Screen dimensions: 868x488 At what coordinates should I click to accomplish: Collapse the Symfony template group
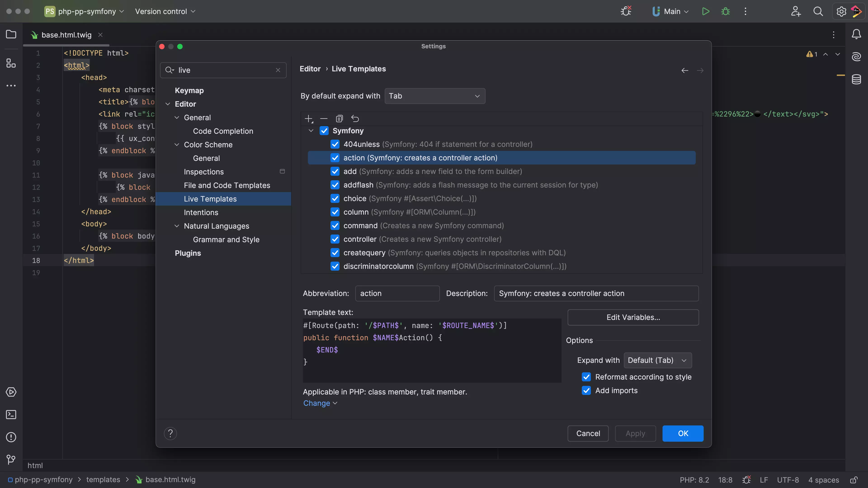(311, 131)
